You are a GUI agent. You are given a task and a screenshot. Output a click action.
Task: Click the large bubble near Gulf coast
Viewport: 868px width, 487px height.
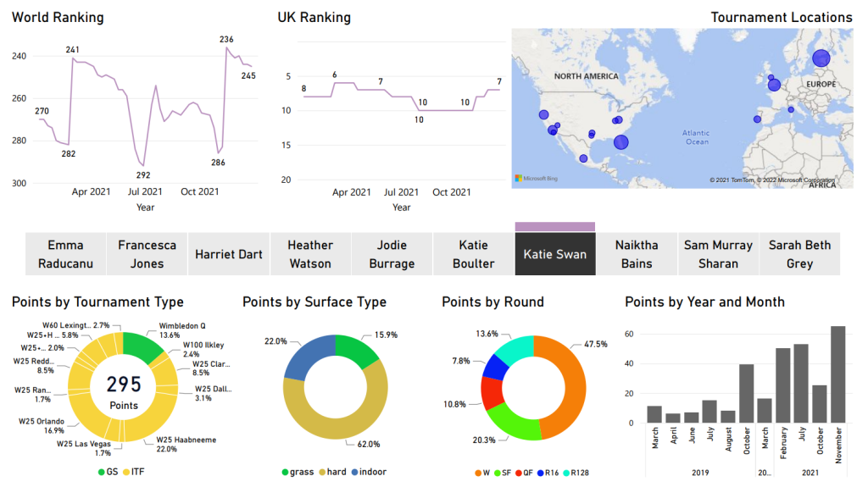coord(621,142)
